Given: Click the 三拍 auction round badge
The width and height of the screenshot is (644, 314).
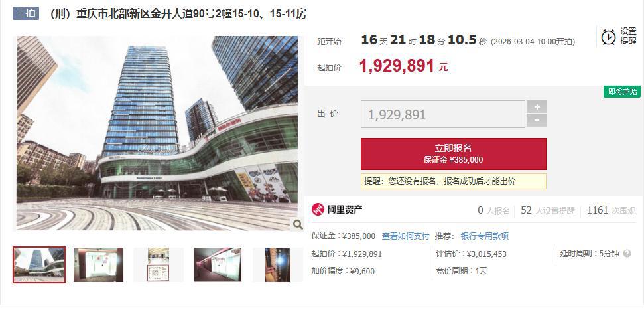Looking at the screenshot, I should 26,13.
